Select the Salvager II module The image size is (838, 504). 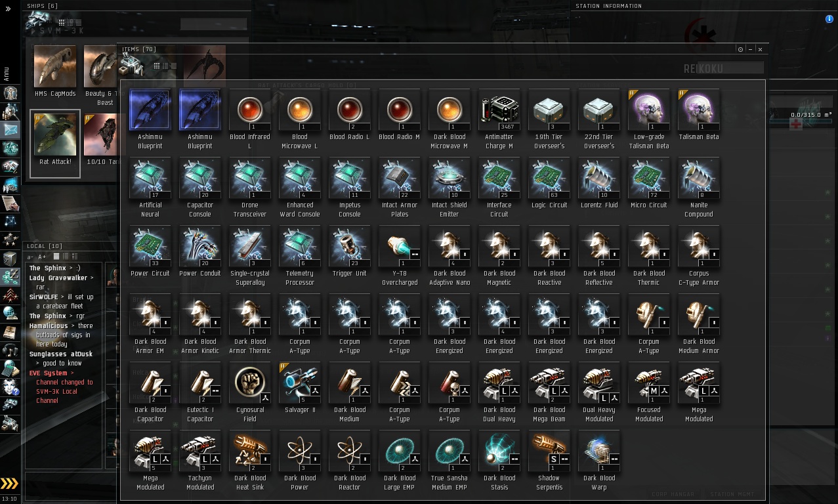(300, 388)
